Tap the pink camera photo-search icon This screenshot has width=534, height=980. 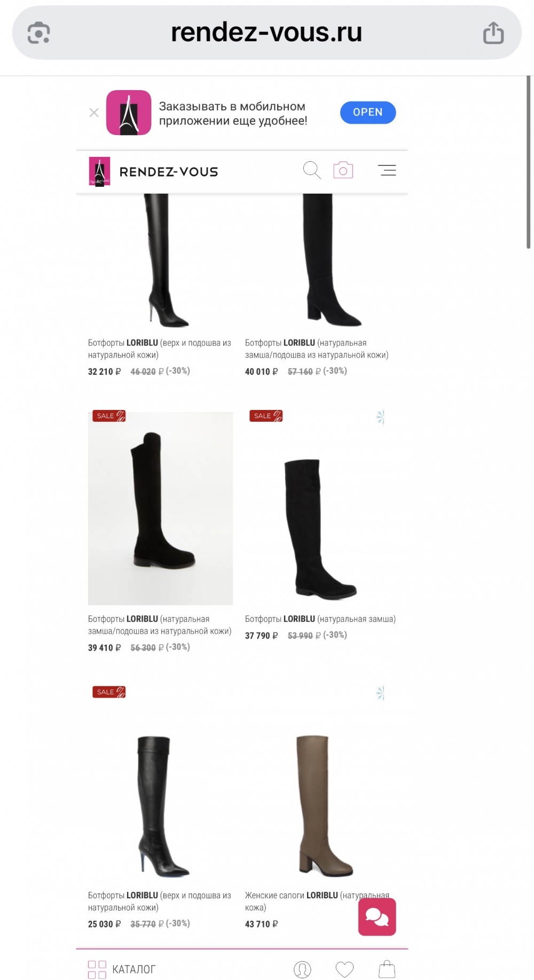[343, 170]
